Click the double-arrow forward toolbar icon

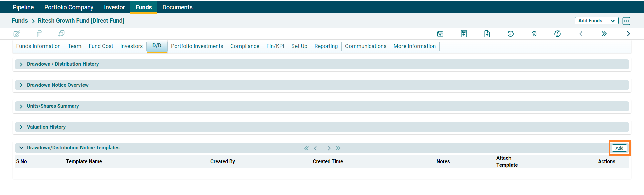(604, 34)
